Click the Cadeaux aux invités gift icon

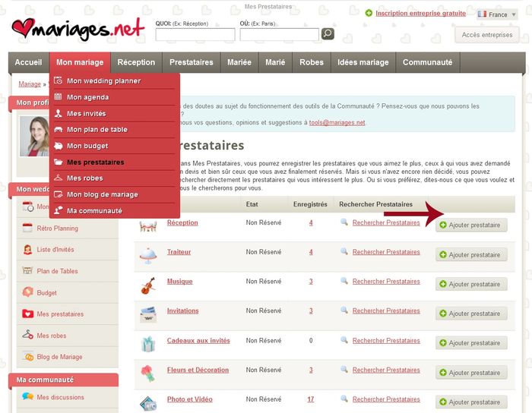click(x=148, y=344)
